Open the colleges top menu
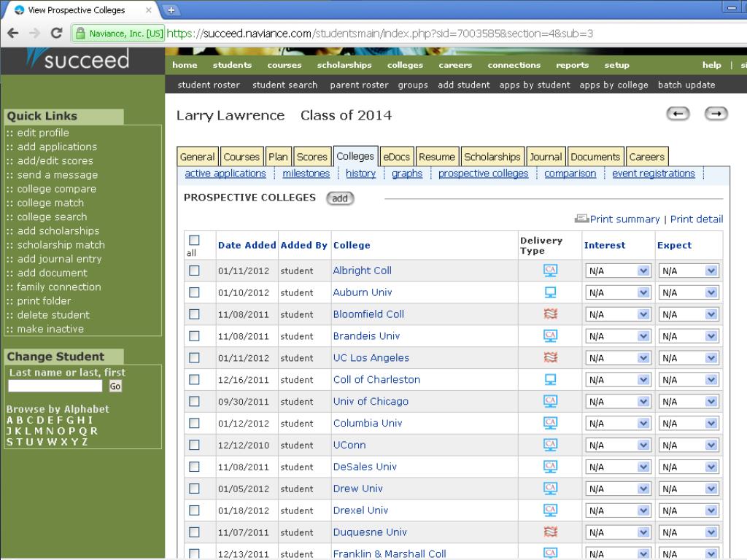747x560 pixels. (x=405, y=65)
